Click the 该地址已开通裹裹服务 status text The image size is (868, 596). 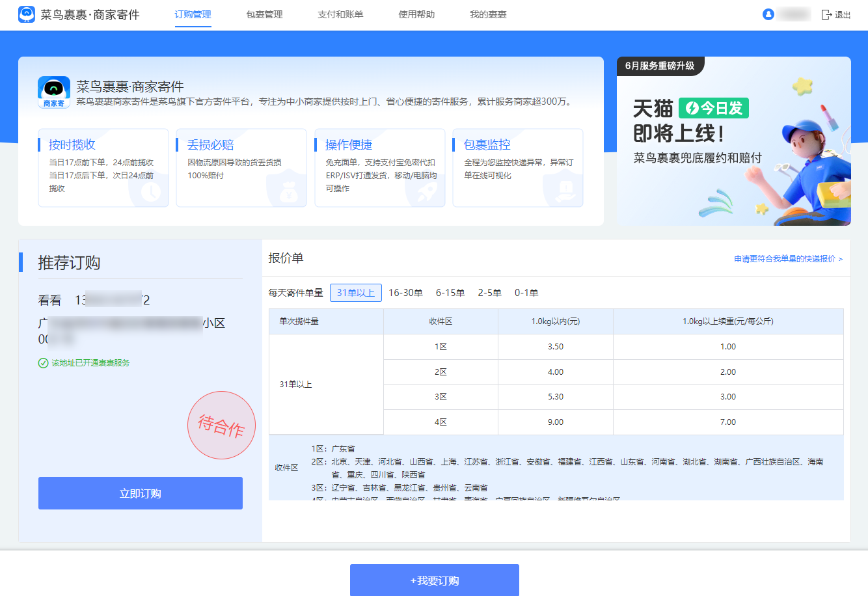point(90,363)
